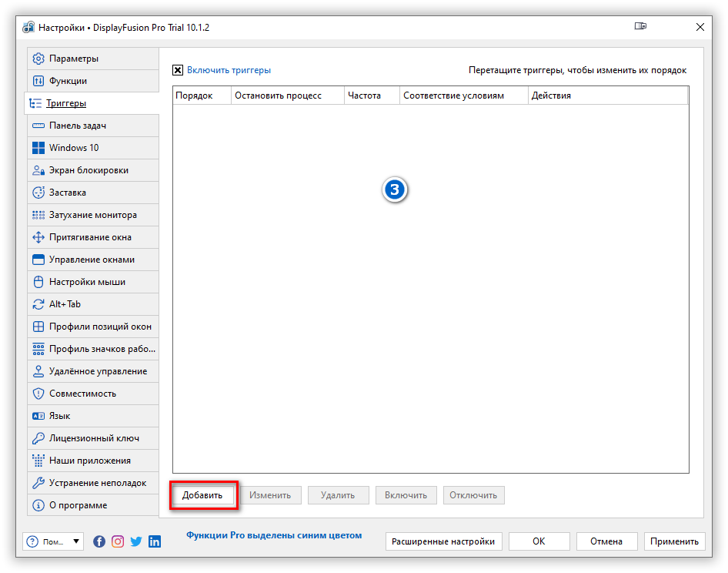
Task: Click the Экран блокировки icon
Action: click(38, 170)
